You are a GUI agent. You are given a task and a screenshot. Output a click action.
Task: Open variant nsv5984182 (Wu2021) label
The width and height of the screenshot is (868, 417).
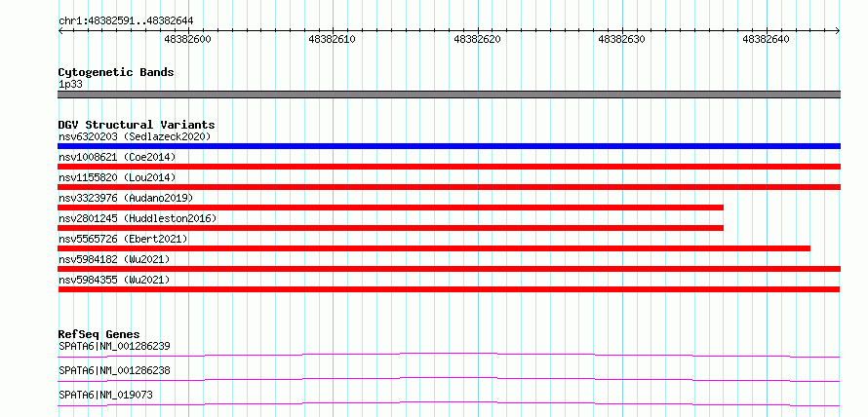[114, 259]
